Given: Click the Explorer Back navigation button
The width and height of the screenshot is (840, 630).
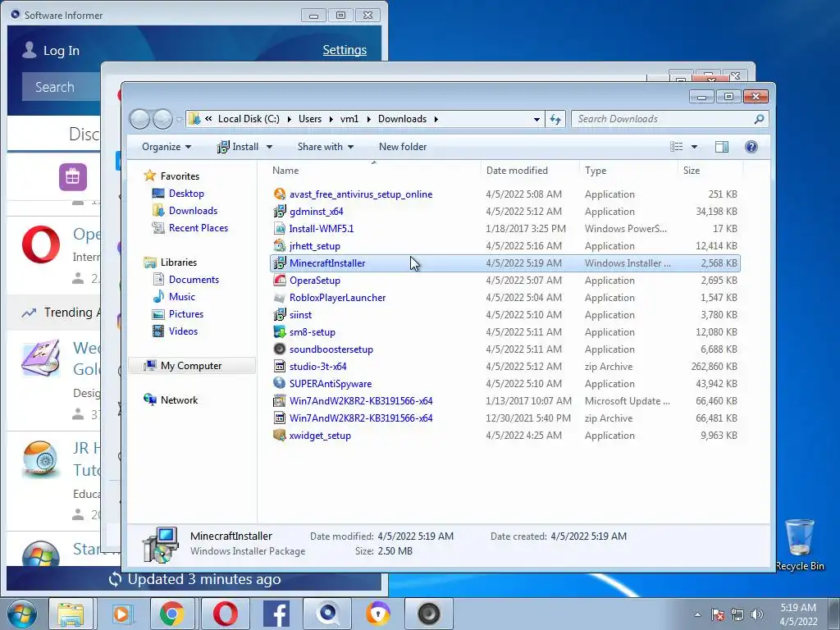Looking at the screenshot, I should tap(139, 119).
